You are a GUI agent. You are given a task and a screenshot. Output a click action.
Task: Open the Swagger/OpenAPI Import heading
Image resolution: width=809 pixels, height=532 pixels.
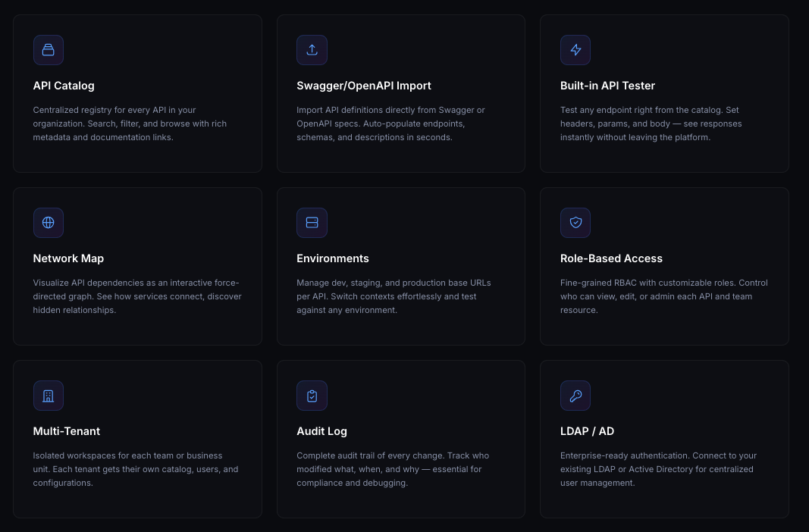point(364,86)
